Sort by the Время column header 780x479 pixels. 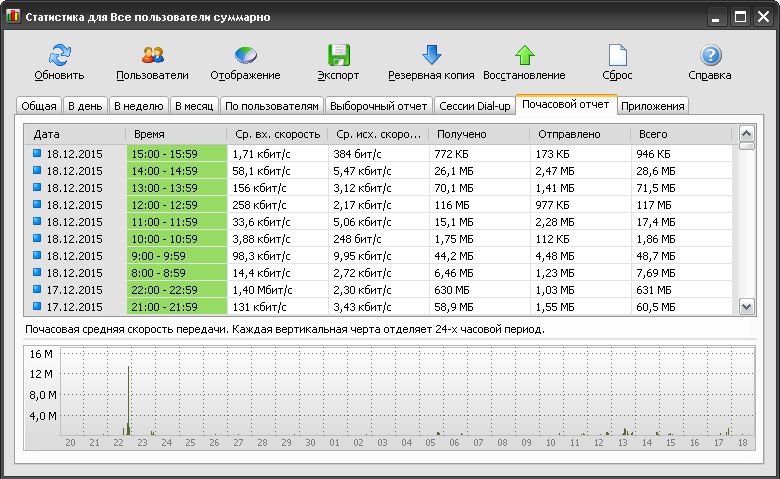(176, 134)
